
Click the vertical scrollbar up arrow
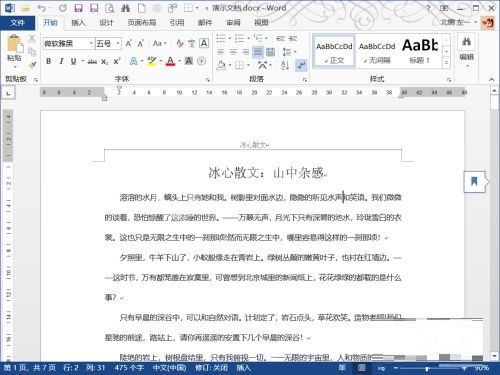495,91
